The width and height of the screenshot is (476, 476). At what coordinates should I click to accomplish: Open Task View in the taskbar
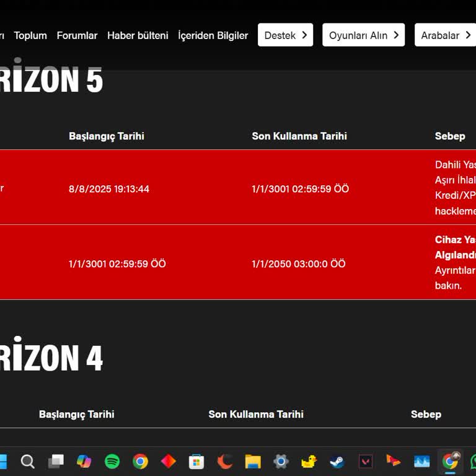[56, 461]
